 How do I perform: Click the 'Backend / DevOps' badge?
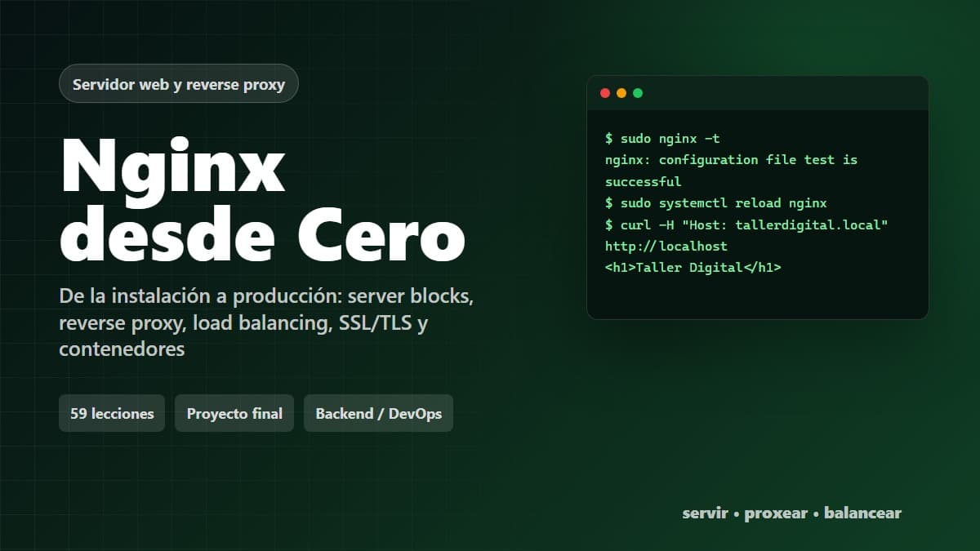tap(378, 413)
